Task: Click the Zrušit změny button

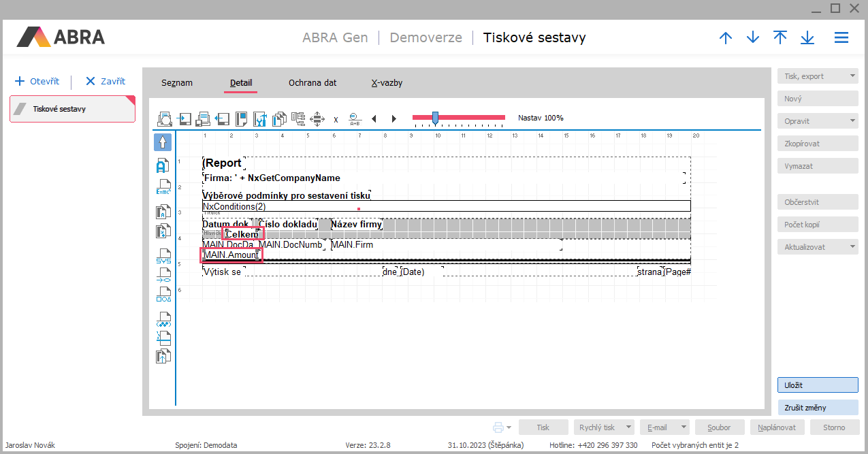Action: [x=818, y=408]
